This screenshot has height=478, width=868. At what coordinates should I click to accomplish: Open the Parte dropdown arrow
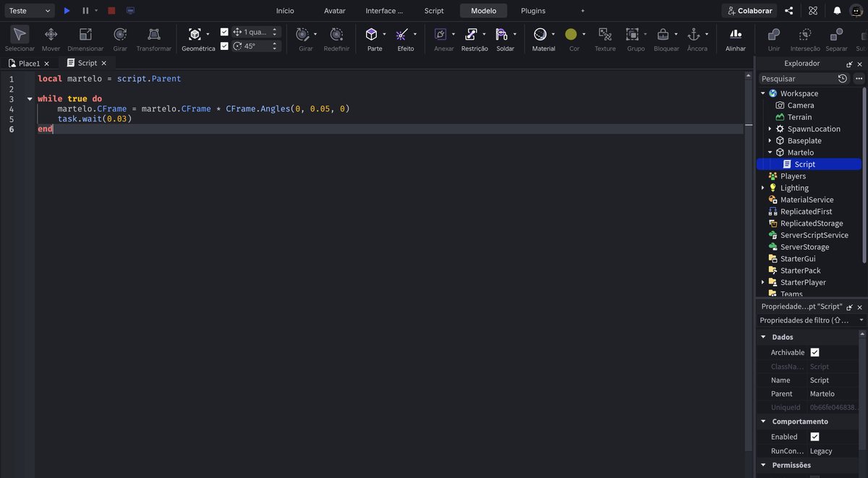[x=384, y=34]
